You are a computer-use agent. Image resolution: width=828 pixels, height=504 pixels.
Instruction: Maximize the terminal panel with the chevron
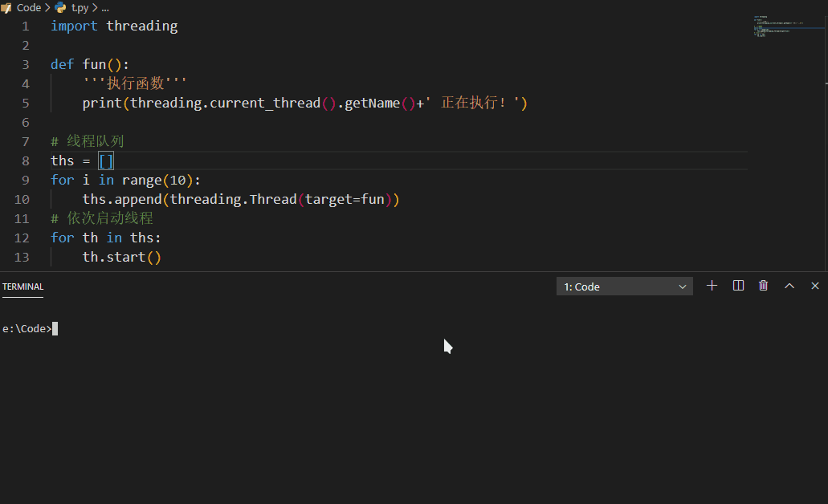(789, 285)
